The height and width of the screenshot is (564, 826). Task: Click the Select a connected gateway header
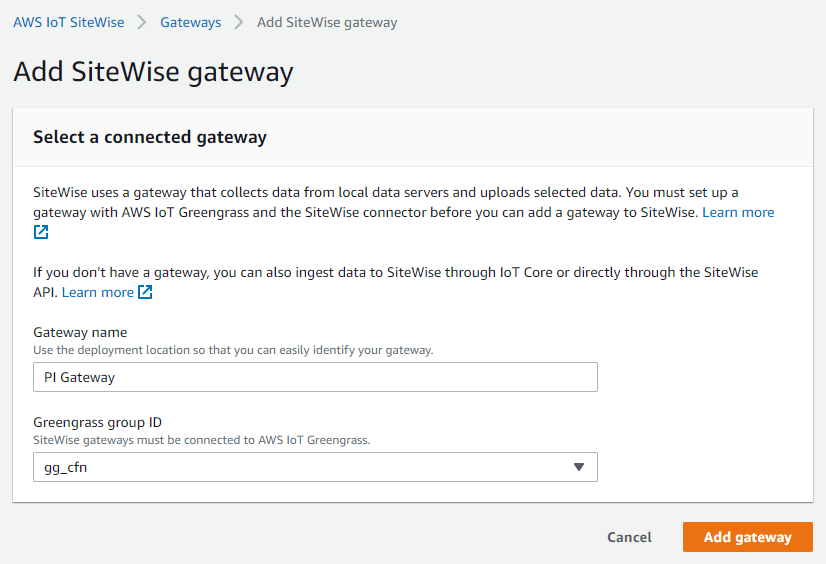[150, 137]
